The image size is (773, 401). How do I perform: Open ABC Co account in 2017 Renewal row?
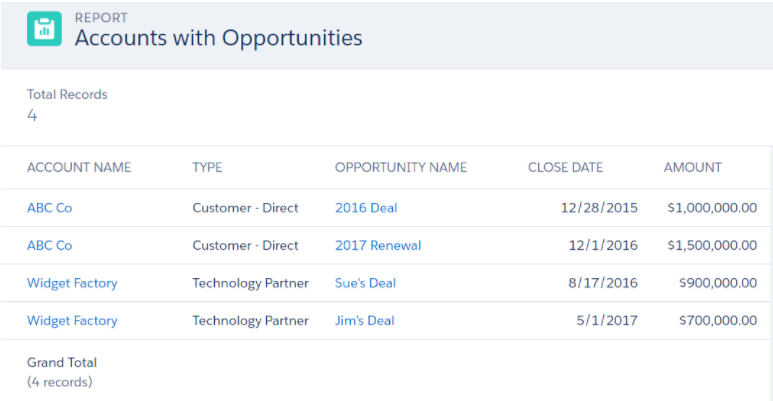pyautogui.click(x=49, y=245)
